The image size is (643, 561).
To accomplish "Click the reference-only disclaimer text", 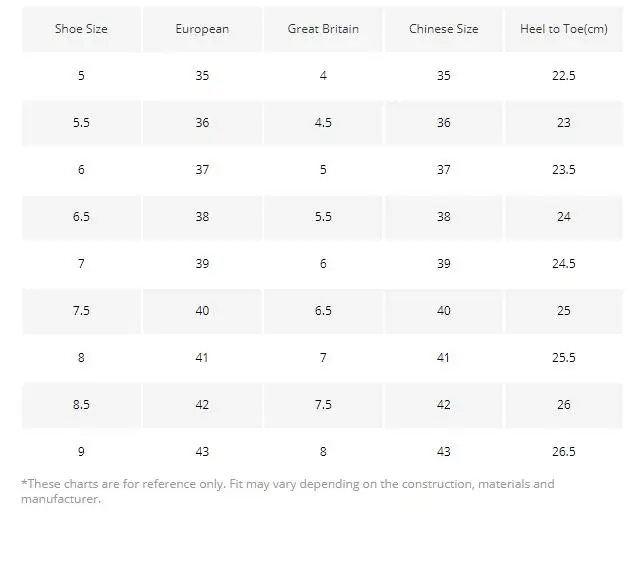I will point(287,491).
